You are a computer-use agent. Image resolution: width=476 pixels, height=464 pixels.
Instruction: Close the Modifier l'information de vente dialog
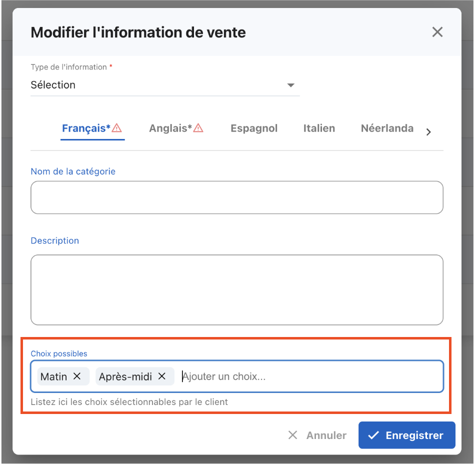tap(437, 32)
